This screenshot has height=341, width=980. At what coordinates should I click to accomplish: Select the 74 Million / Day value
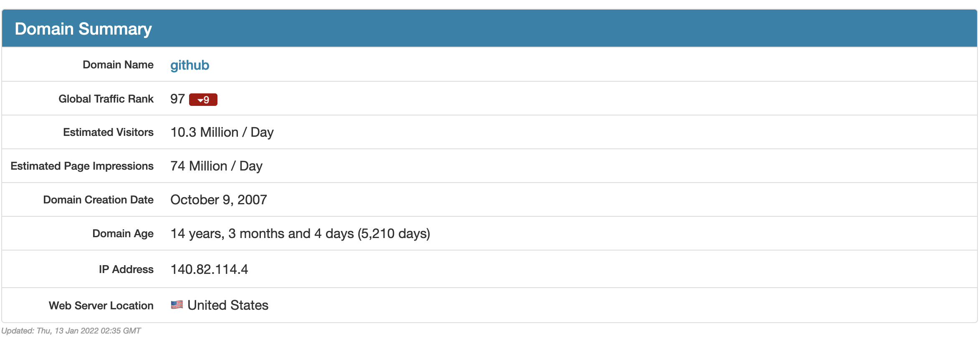click(x=216, y=166)
